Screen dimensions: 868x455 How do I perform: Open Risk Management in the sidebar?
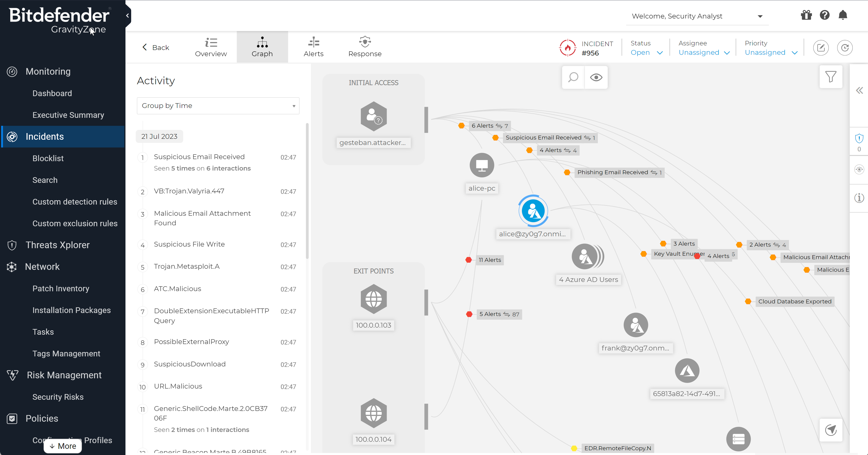click(64, 375)
